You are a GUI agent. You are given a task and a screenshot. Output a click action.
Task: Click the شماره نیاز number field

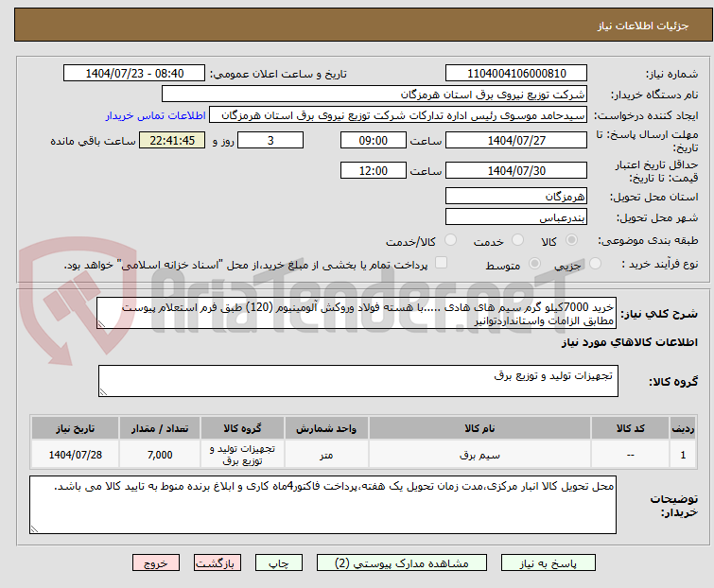(515, 74)
